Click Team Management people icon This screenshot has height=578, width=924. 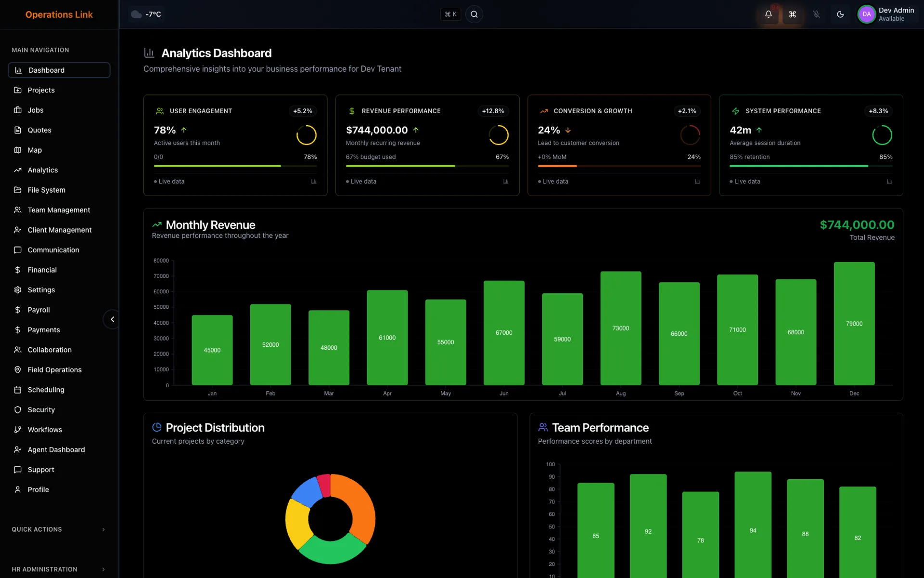18,210
